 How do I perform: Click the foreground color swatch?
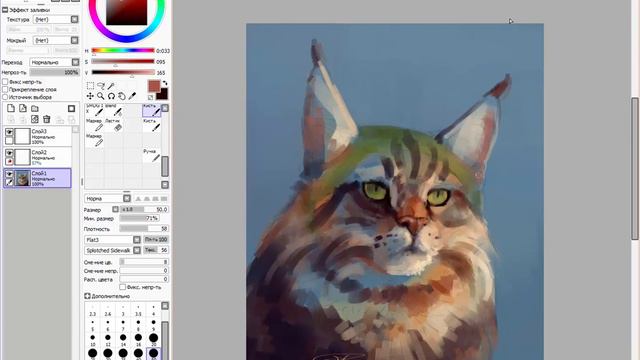[x=153, y=86]
